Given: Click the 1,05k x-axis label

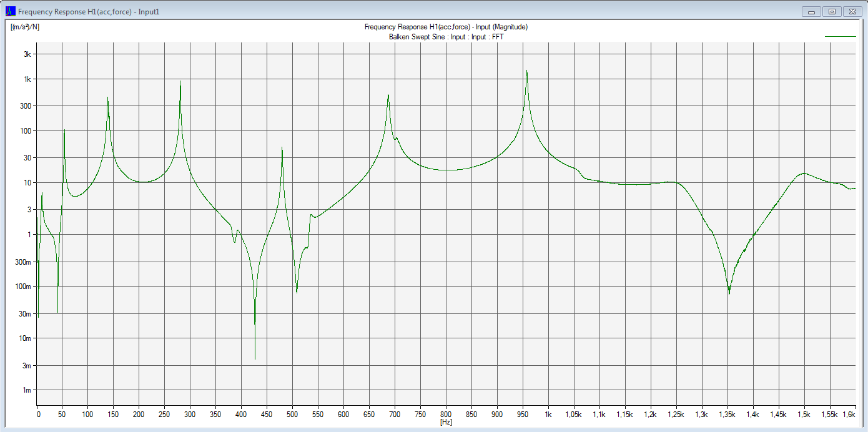Looking at the screenshot, I should [574, 415].
